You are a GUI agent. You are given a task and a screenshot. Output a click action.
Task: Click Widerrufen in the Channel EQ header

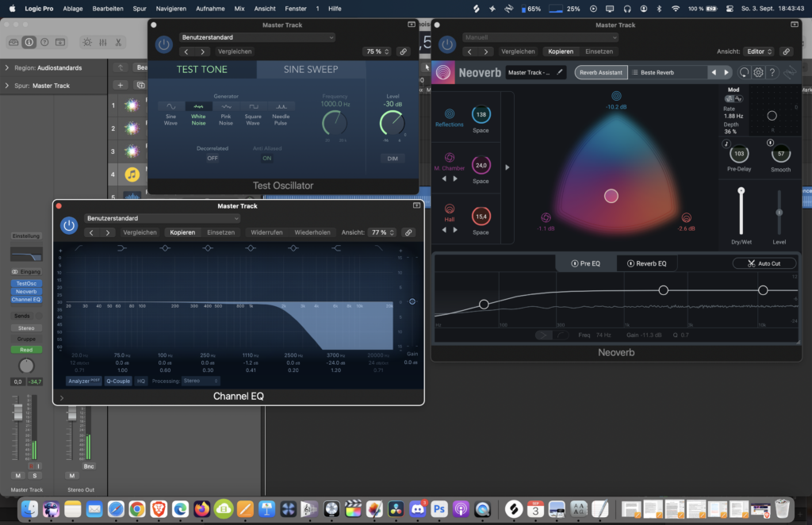[266, 232]
